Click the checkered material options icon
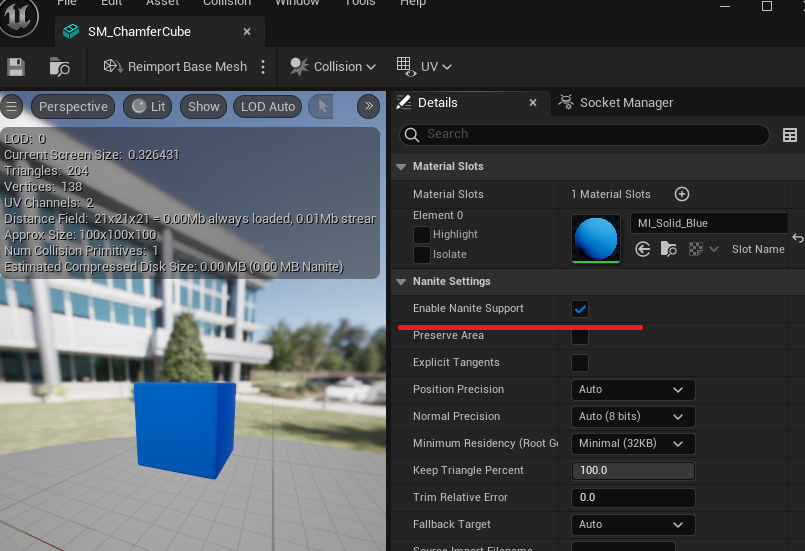 696,250
